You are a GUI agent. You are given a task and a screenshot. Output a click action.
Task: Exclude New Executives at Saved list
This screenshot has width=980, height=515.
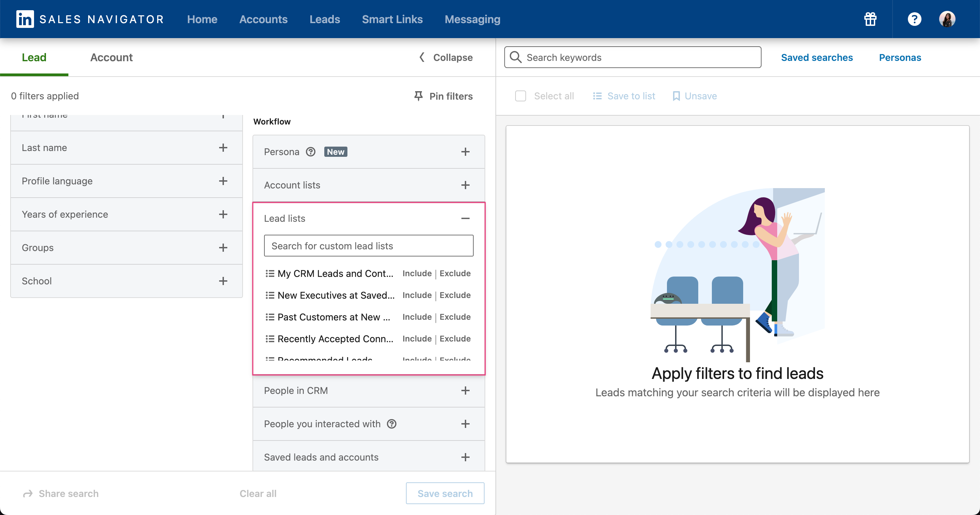click(455, 295)
